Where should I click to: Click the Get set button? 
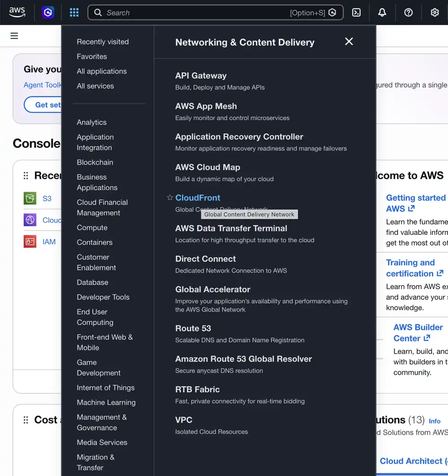[x=43, y=105]
